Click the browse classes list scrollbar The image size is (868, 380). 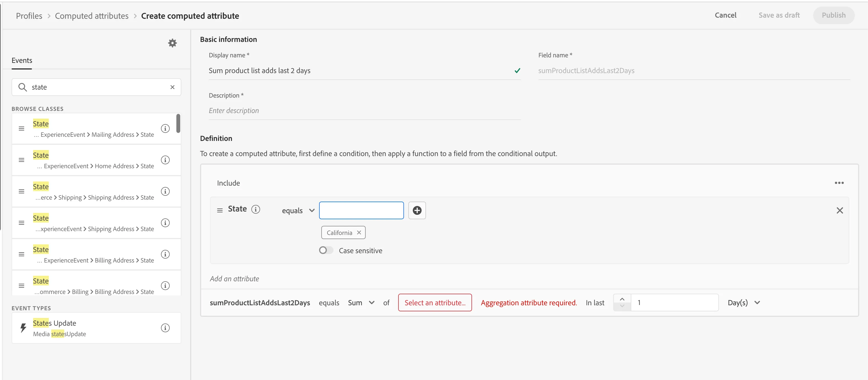(178, 124)
